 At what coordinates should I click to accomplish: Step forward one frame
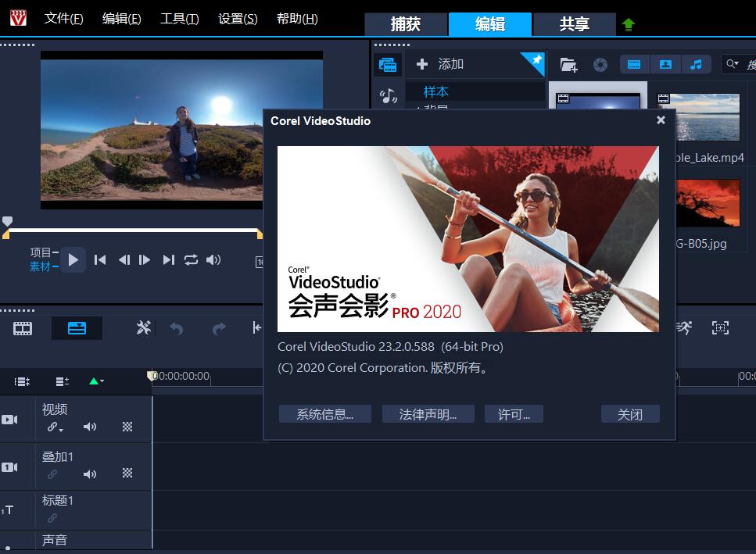pyautogui.click(x=144, y=260)
